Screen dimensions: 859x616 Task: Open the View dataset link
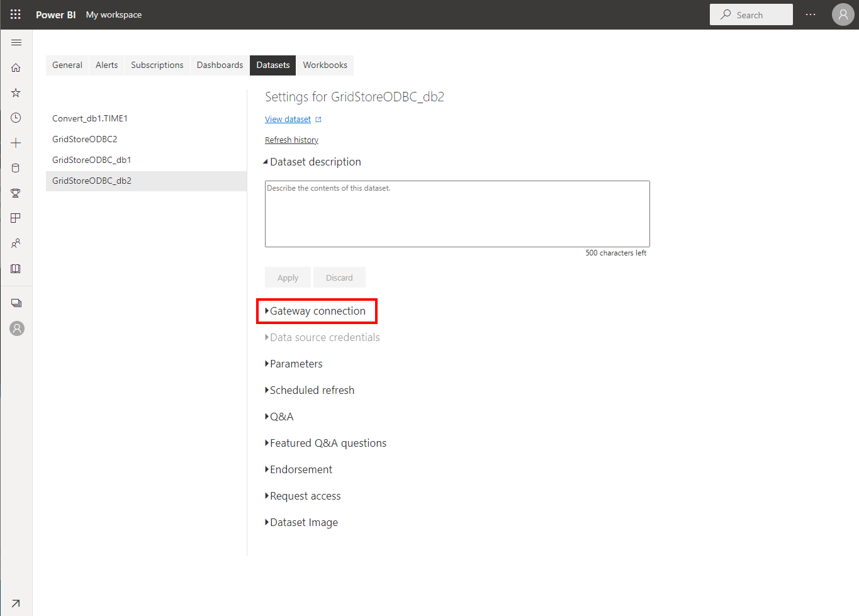tap(288, 120)
